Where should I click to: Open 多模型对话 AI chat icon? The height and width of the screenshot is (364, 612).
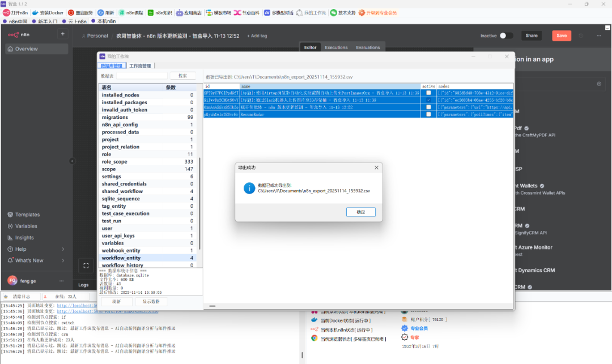coord(267,12)
